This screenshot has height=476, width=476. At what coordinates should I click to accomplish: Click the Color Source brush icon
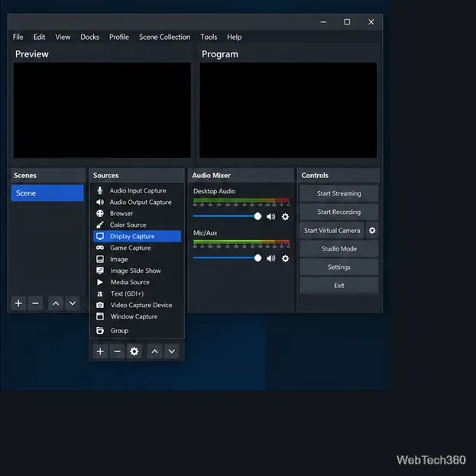(x=100, y=225)
